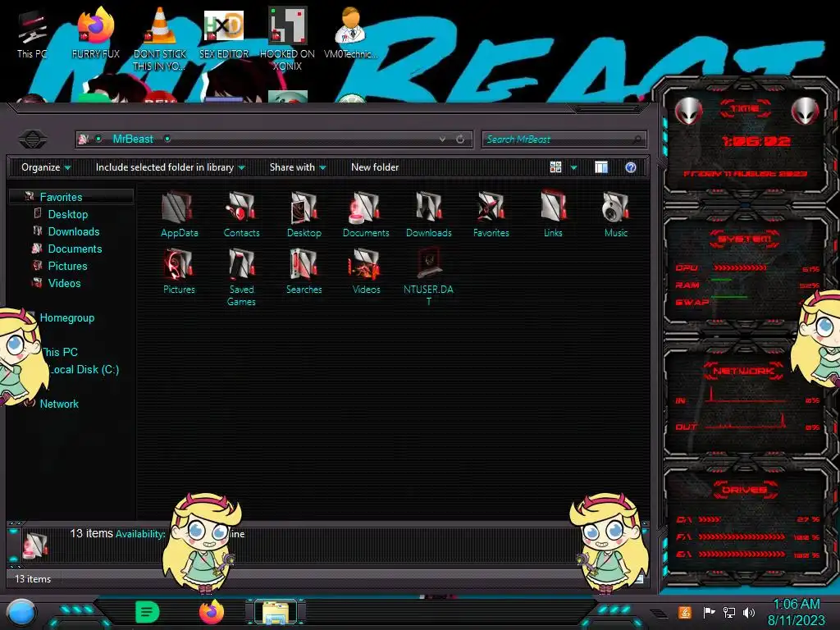Open the VM0Technic desktop shortcut
This screenshot has height=630, width=840.
pos(351,33)
